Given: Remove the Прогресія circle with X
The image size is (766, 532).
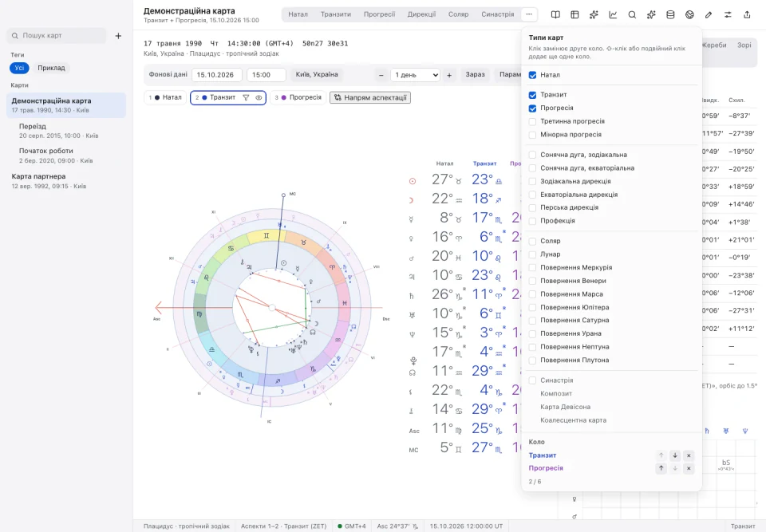Looking at the screenshot, I should tap(689, 468).
